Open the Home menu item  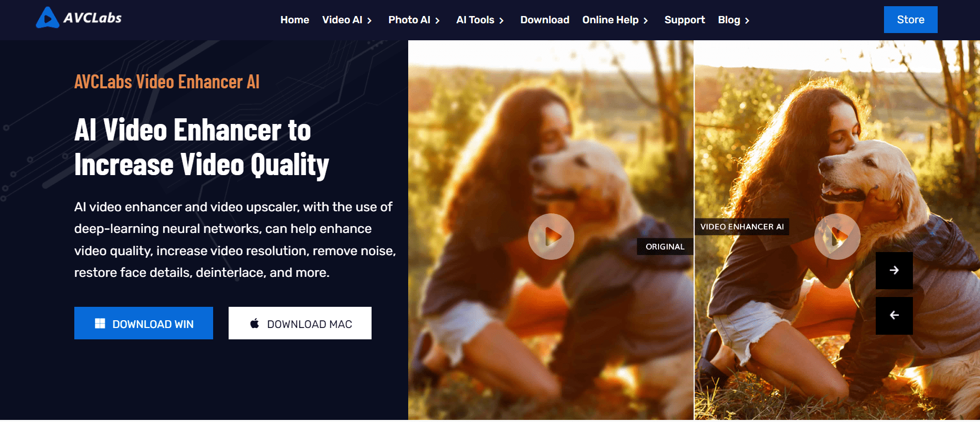click(295, 20)
